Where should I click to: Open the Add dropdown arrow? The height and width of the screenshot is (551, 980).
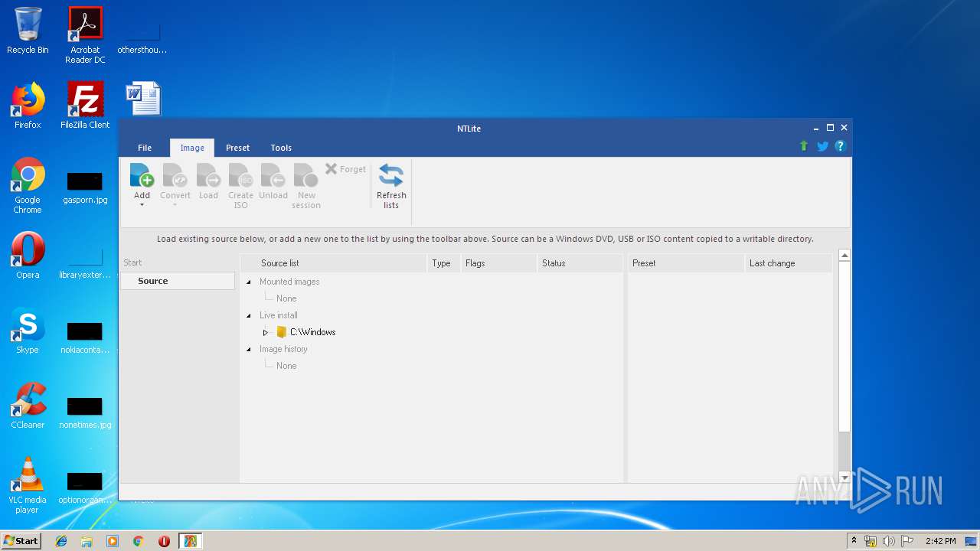(142, 205)
